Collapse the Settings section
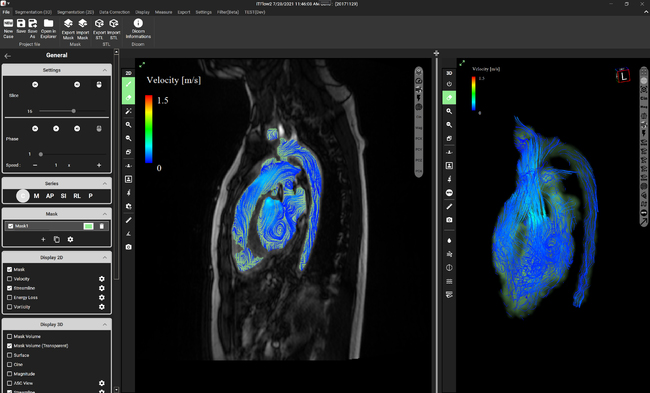650x393 pixels. pos(104,70)
